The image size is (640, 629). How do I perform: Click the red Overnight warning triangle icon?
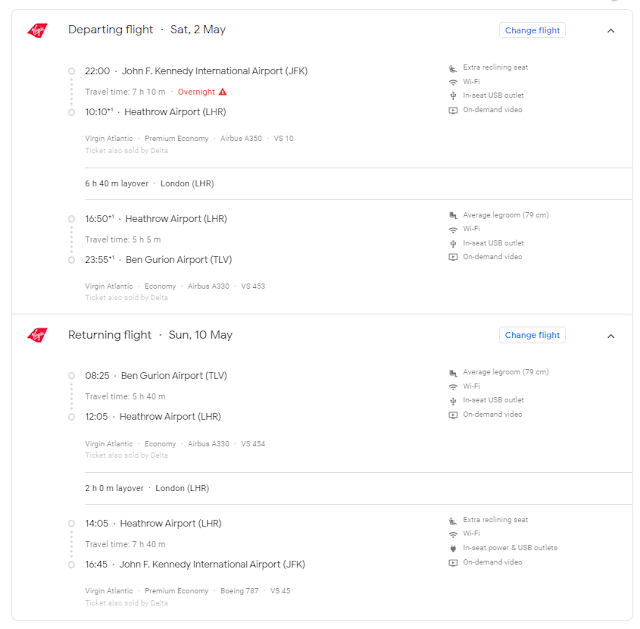[223, 92]
